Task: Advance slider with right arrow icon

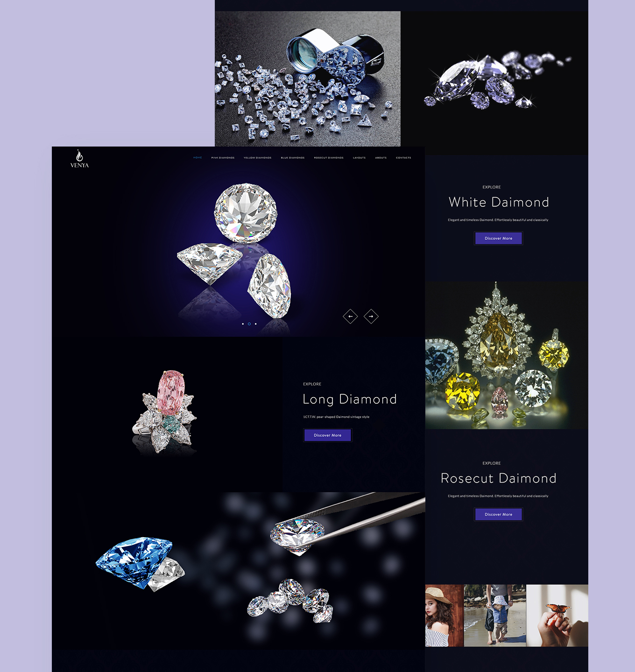Action: 371,316
